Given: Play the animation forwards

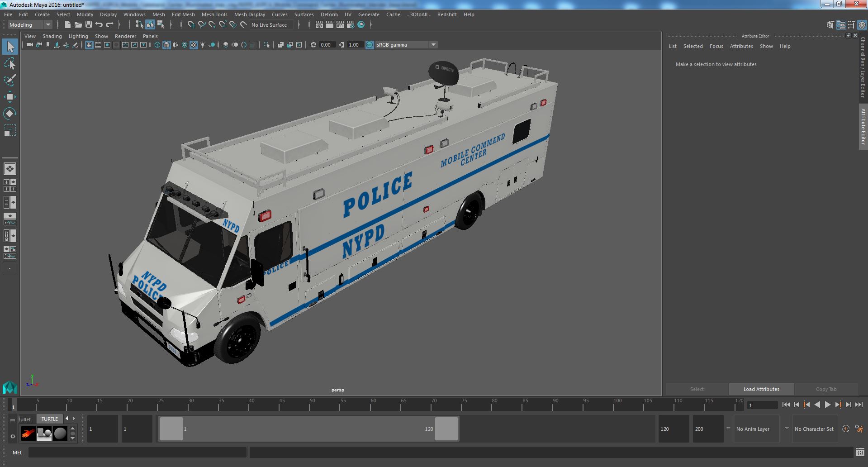Looking at the screenshot, I should coord(827,405).
